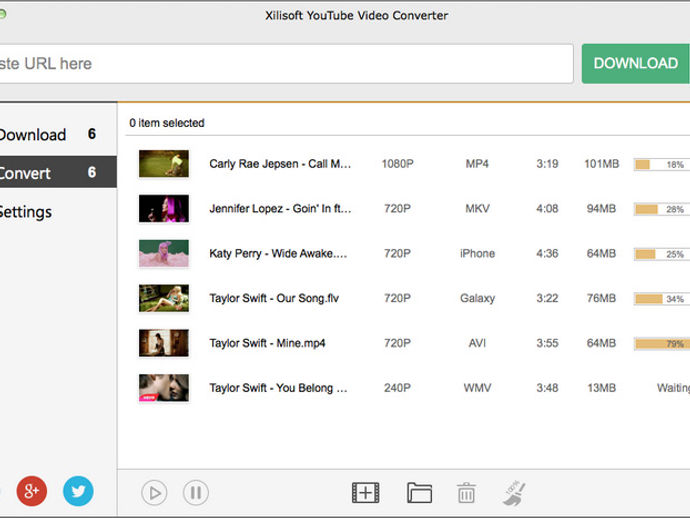Click the title 'Jennifer Lopez - Goin' In ft...'

(x=280, y=209)
